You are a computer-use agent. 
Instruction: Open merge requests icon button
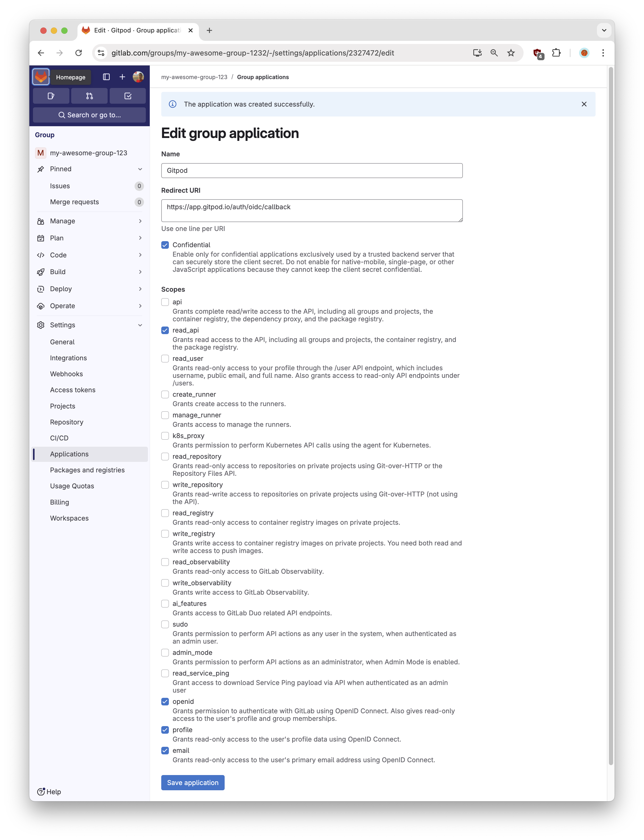coord(89,96)
